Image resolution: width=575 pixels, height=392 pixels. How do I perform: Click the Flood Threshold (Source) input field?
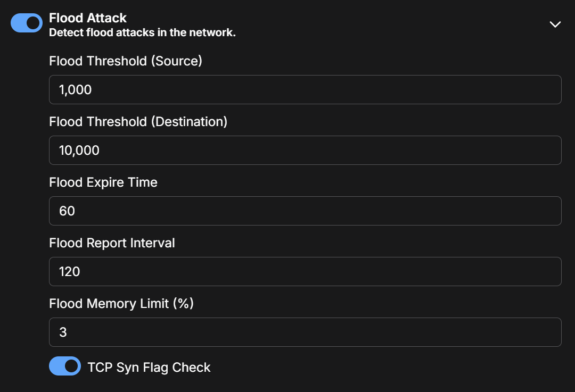coord(305,89)
